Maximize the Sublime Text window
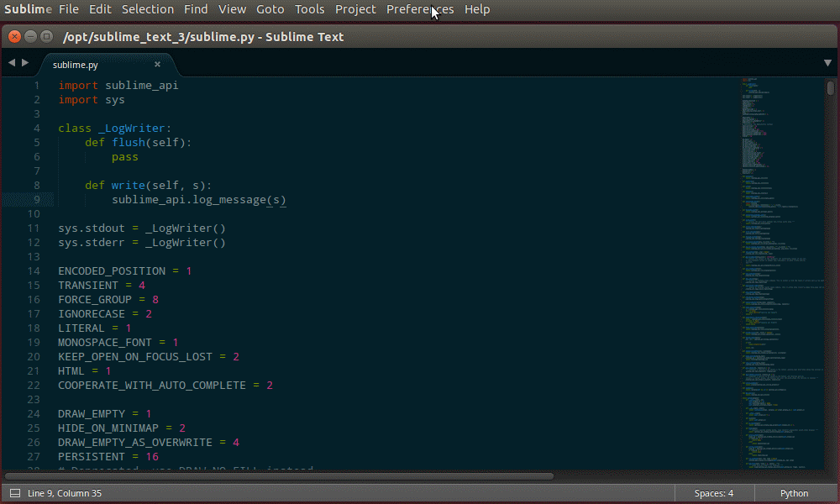Screen dimensions: 840x504 point(46,36)
